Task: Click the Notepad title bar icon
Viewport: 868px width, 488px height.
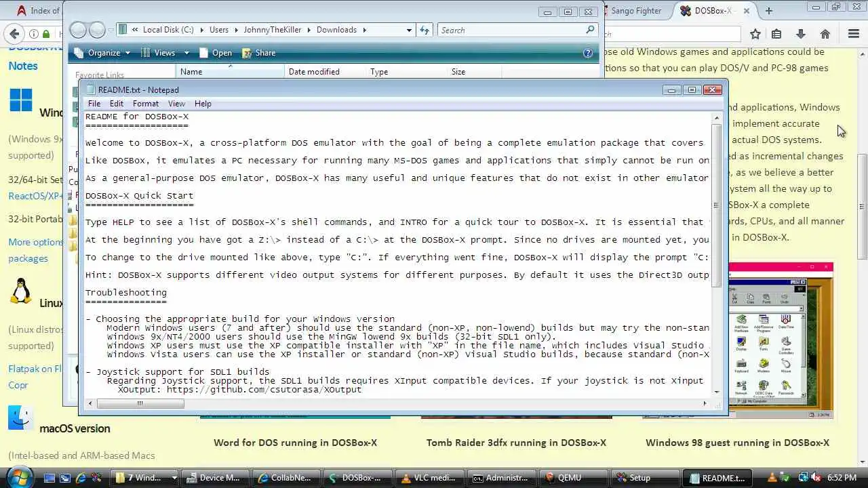Action: coord(90,89)
